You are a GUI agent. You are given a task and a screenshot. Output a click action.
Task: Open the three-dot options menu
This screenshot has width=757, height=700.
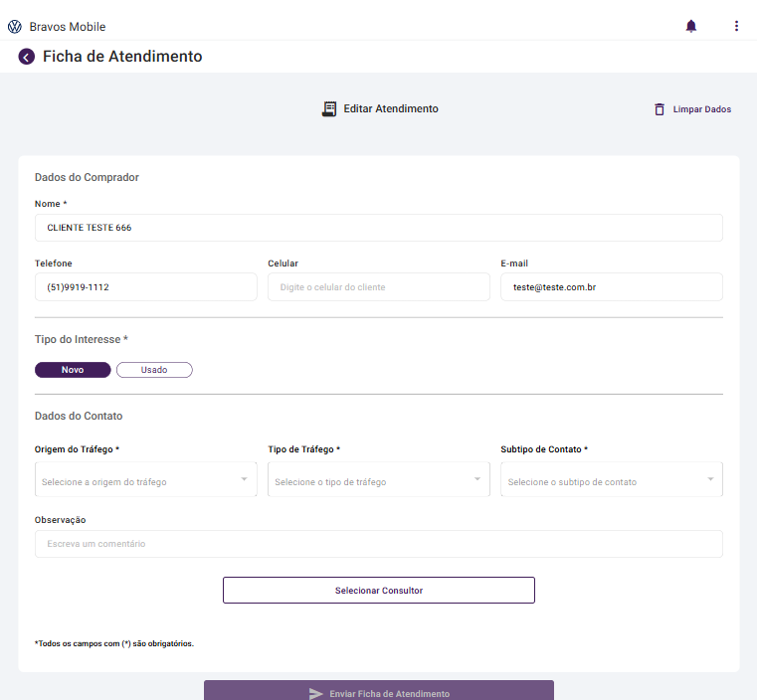click(736, 26)
